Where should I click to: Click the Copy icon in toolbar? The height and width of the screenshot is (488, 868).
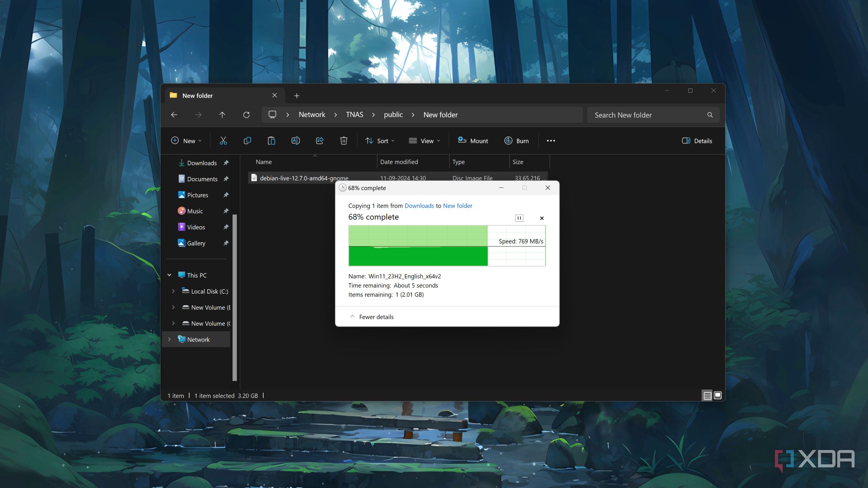(247, 141)
